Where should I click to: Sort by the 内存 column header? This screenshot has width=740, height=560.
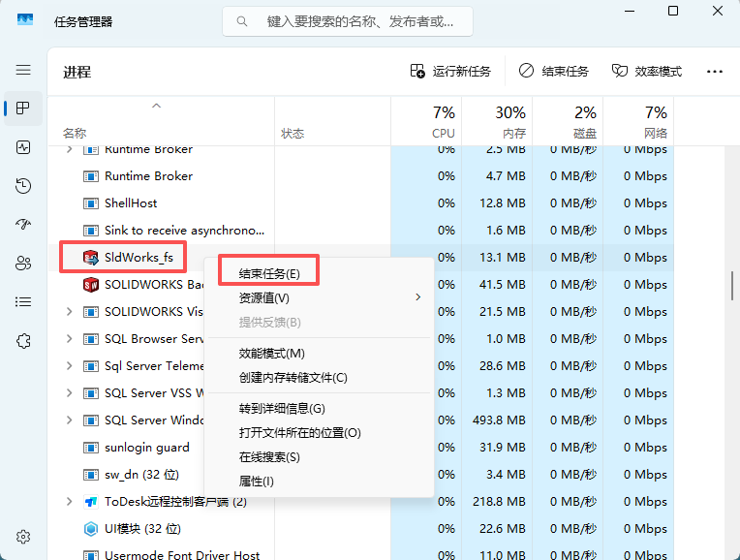[x=497, y=121]
